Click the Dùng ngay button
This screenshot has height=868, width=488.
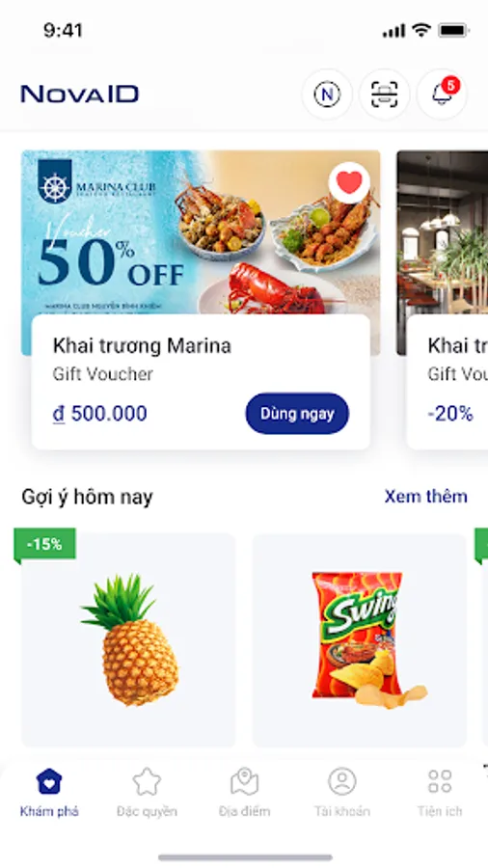click(297, 414)
